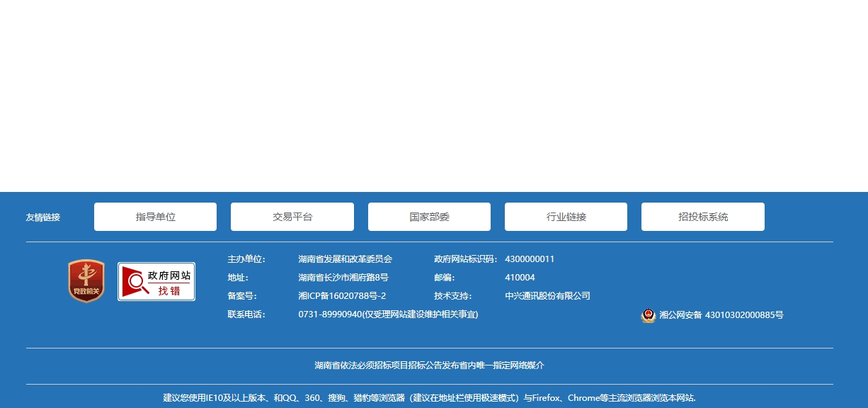Expand the 指导单位 friendly links dropdown
The height and width of the screenshot is (408, 868).
[x=155, y=217]
